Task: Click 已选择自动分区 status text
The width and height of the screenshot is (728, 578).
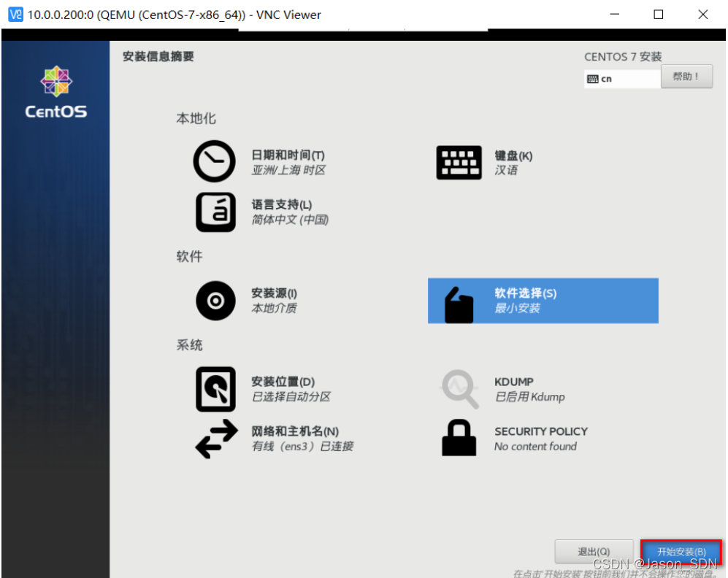Action: click(x=291, y=396)
